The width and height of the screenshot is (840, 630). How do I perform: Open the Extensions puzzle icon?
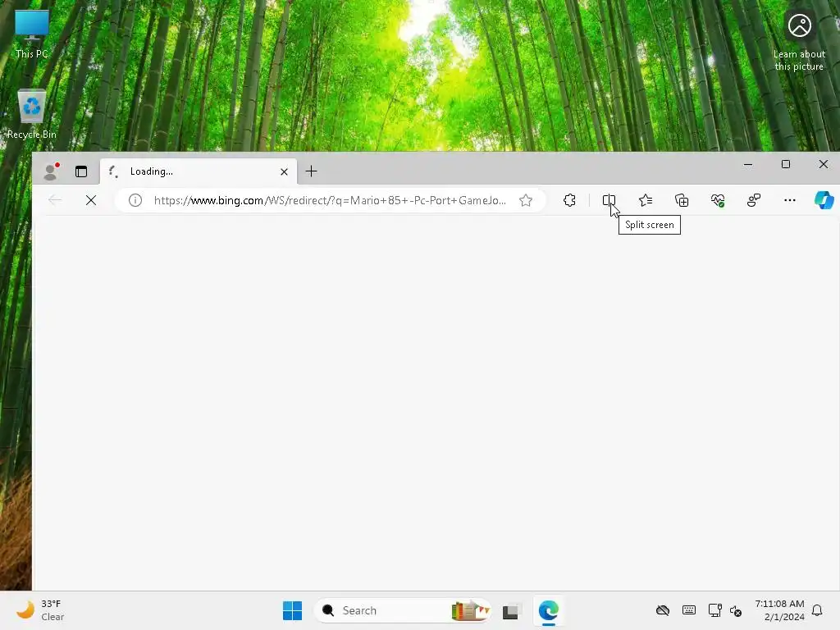pos(569,200)
